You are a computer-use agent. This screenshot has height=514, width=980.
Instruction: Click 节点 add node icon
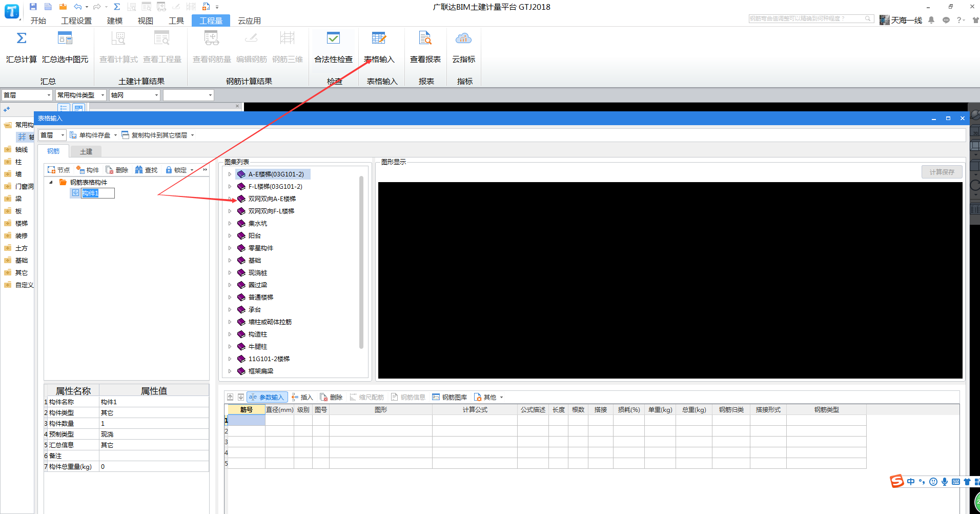pyautogui.click(x=51, y=170)
